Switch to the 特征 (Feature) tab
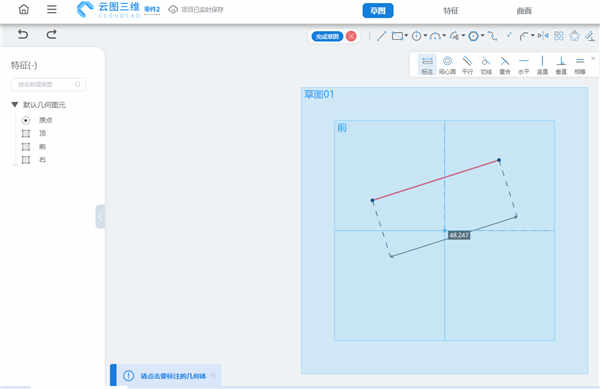 (450, 11)
